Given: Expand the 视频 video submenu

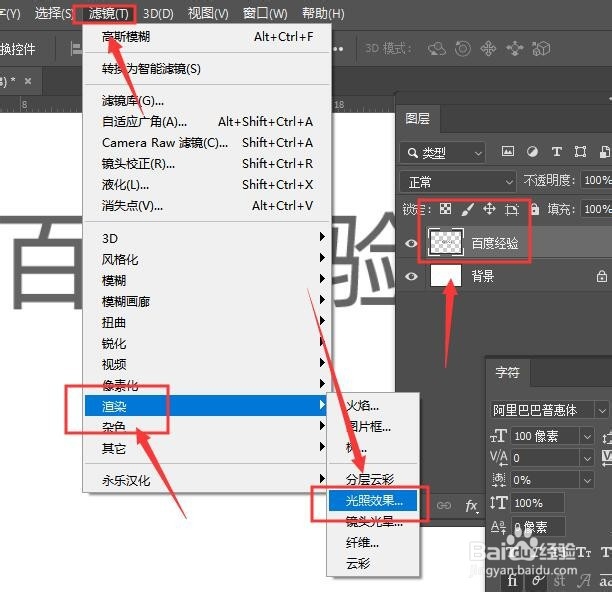Looking at the screenshot, I should 207,365.
